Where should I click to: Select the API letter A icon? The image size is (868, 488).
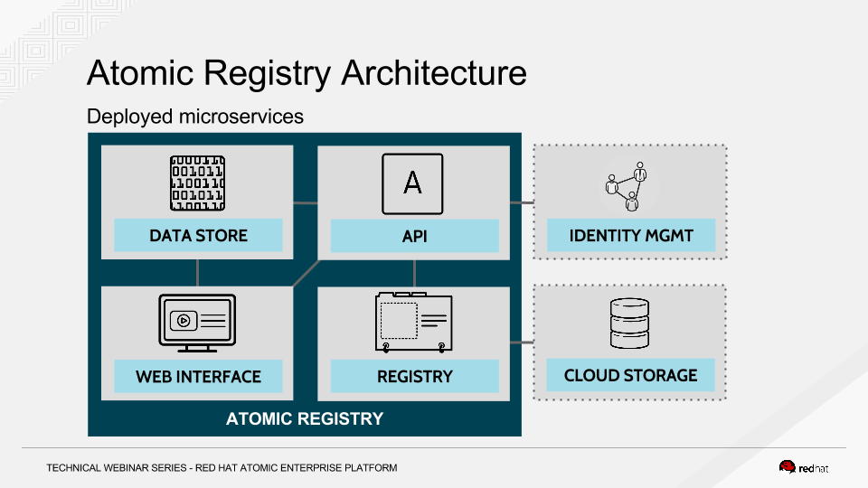click(x=412, y=183)
